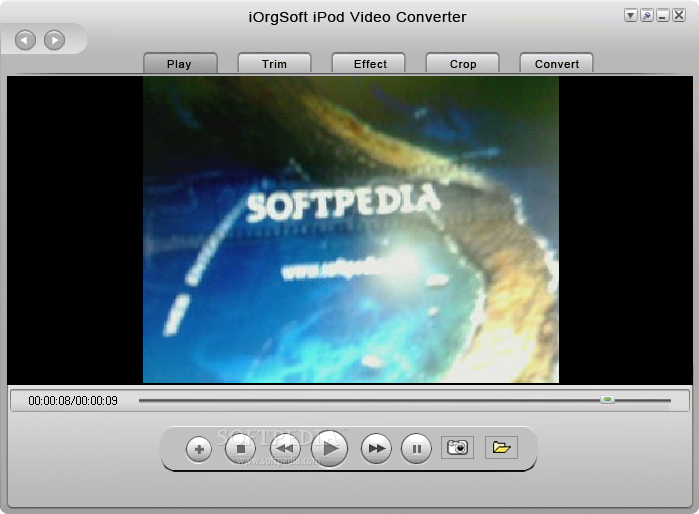Viewport: 699px width, 514px height.
Task: Open the title bar dropdown menu arrow
Action: coord(630,16)
